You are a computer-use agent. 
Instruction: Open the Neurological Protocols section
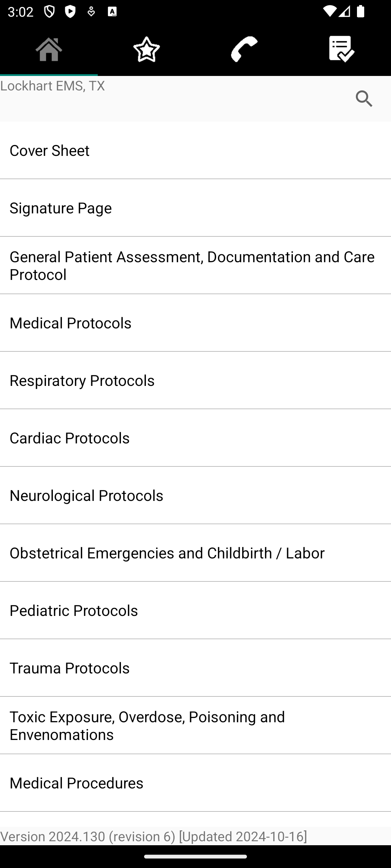pos(195,495)
